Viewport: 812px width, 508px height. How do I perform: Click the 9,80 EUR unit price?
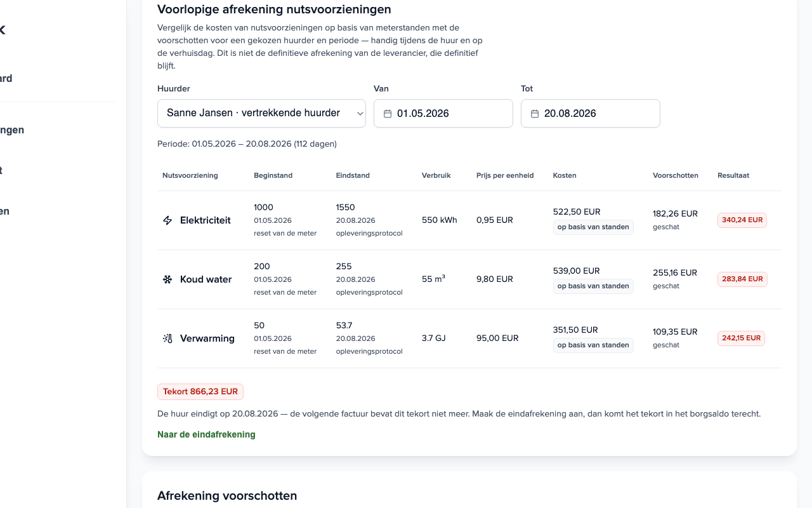tap(495, 279)
